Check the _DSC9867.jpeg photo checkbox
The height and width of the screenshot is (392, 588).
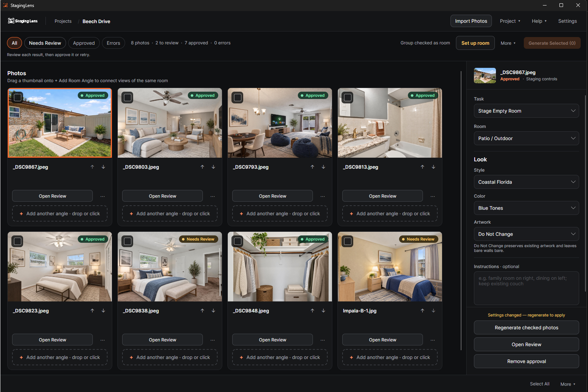tap(18, 98)
